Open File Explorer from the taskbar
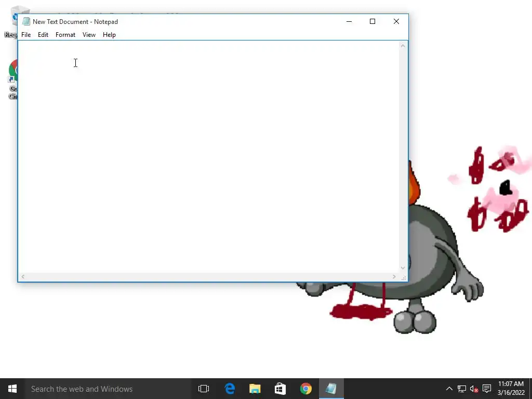The height and width of the screenshot is (399, 532). click(255, 389)
